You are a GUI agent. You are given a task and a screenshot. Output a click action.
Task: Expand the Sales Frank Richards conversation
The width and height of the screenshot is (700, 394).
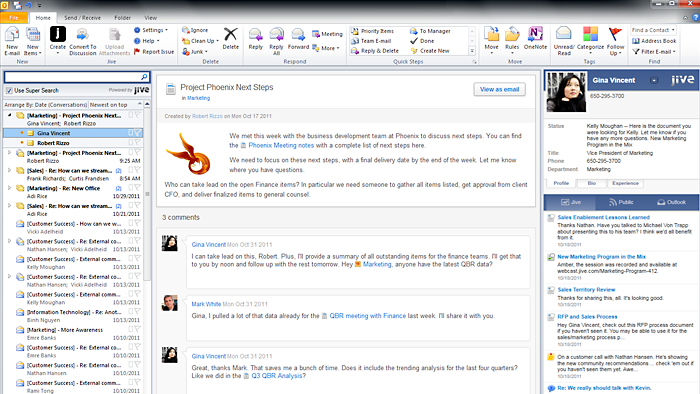point(9,170)
